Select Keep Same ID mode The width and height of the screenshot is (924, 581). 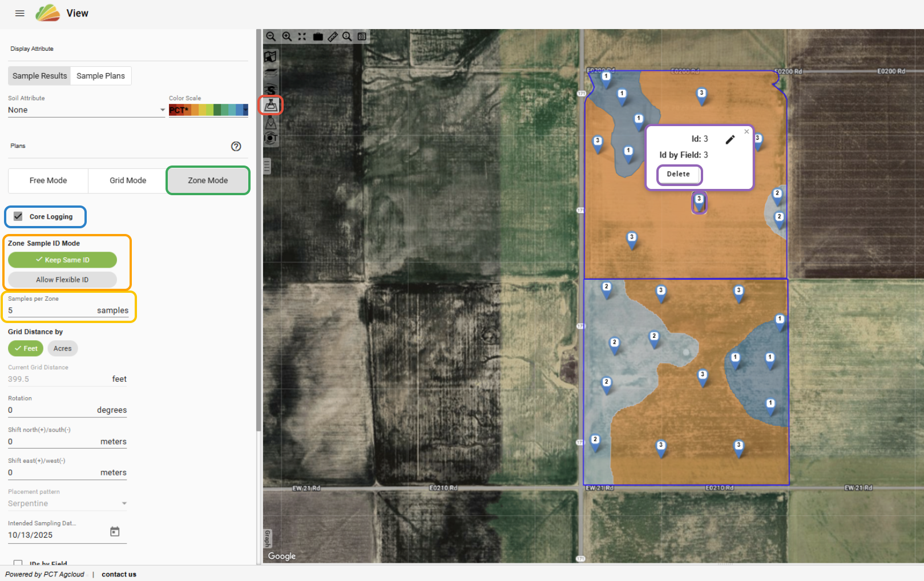(x=62, y=260)
